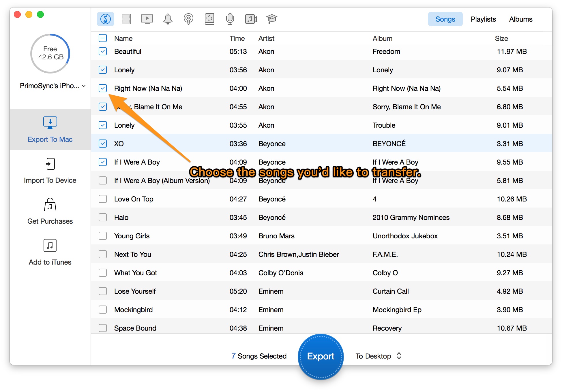
Task: Open the Movies category icon
Action: tap(126, 19)
